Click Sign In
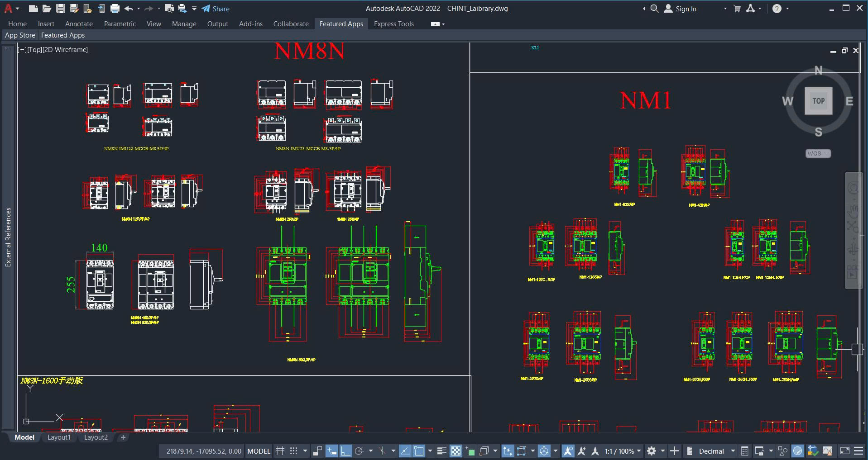 coord(681,9)
